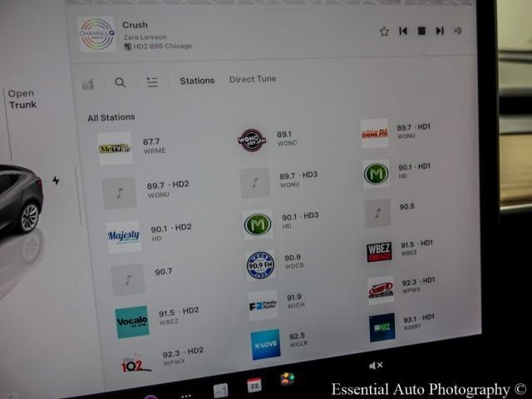Tap the car image on the left
Screen dimensions: 532x399
(20, 200)
